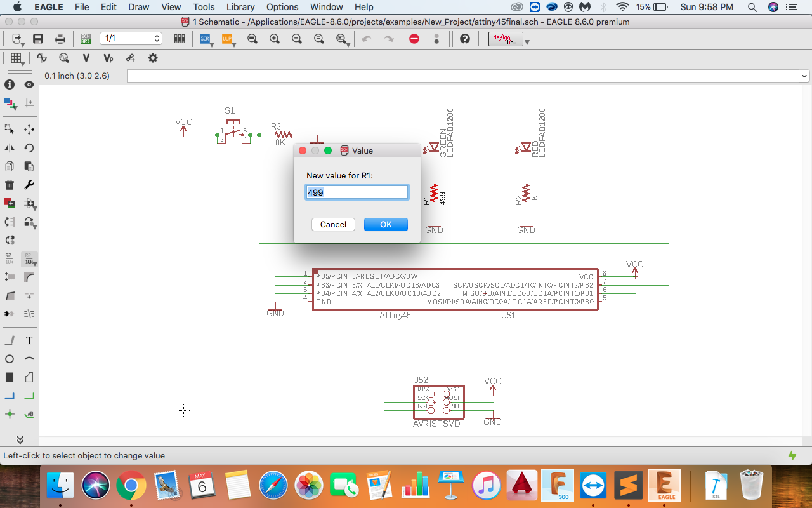Switch to board with SCH/BRD icon
Viewport: 812px width, 508px height.
point(86,39)
